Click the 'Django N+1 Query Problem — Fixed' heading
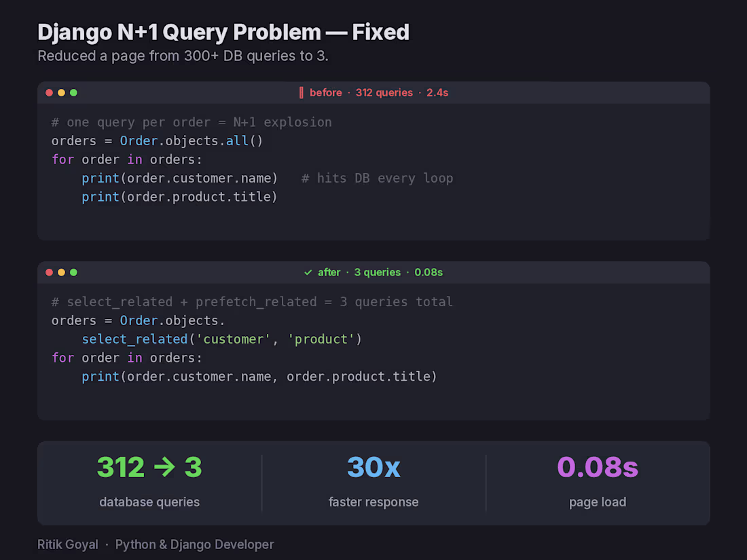 click(223, 33)
